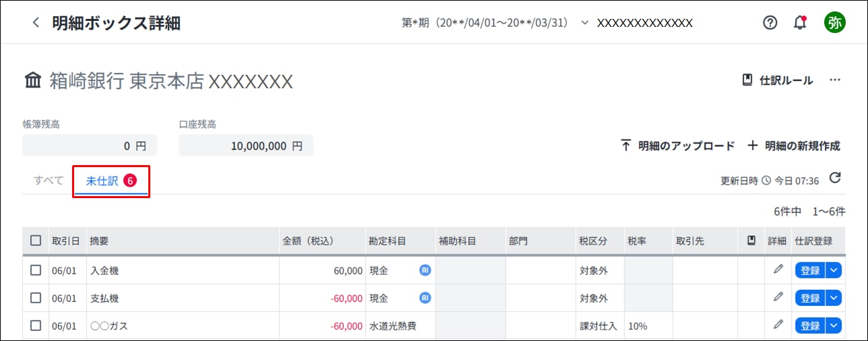Screen dimensions: 868x341
Task: Click the AI badge in the 支払機 row
Action: coord(425,297)
